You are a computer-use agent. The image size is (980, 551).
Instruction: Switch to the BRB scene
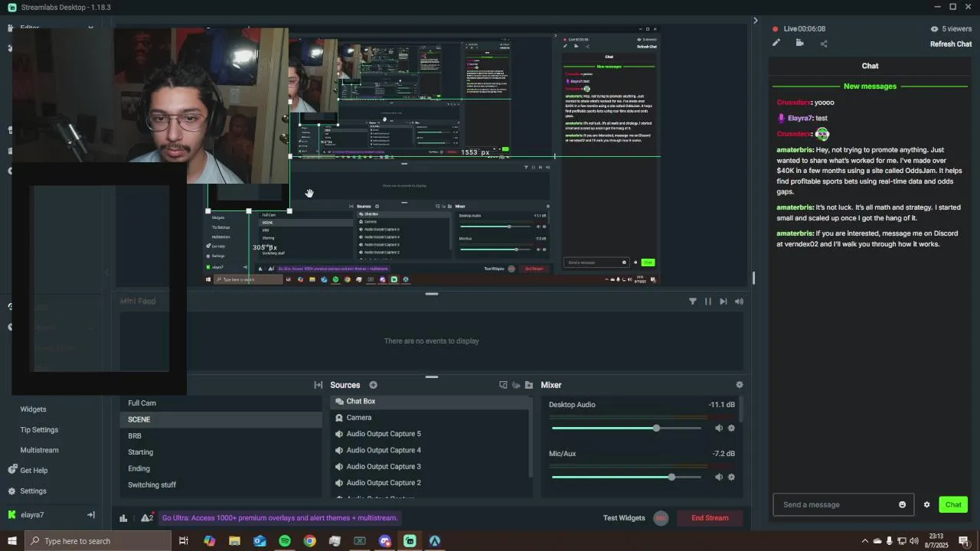pos(220,435)
